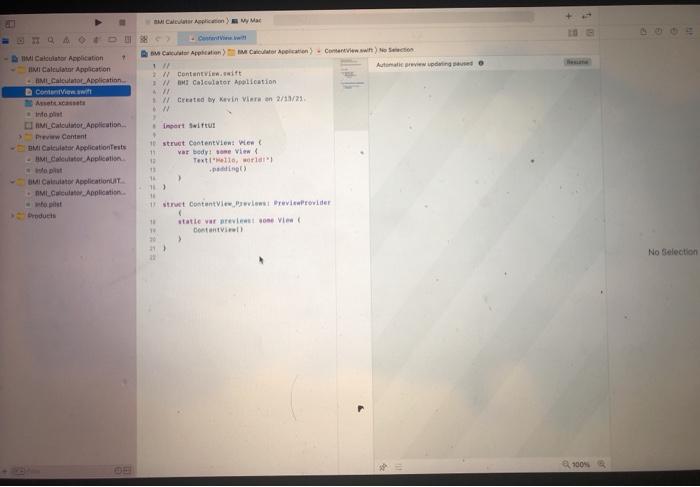Pin the preview with the pin icon
Viewport: 700px width, 487px height.
383,467
